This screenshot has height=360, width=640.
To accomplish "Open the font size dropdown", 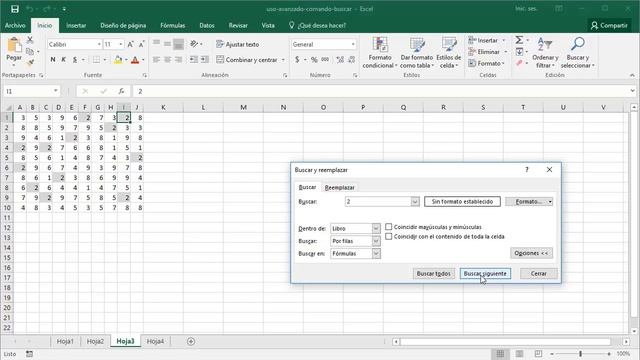I will point(121,44).
